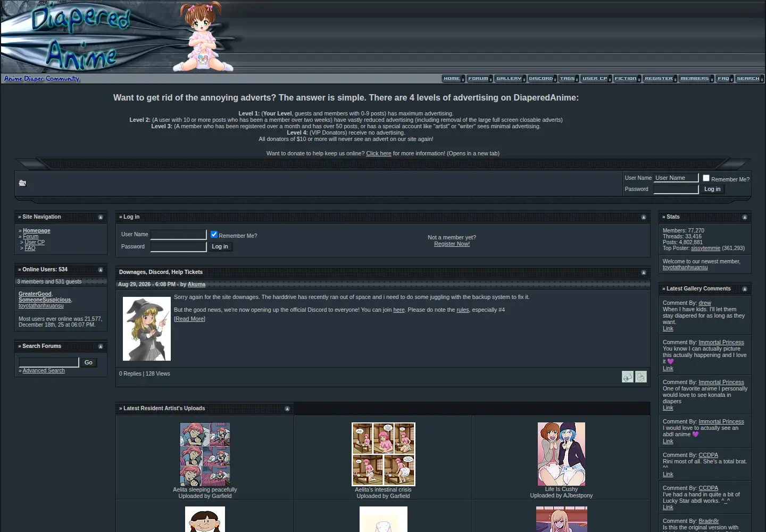This screenshot has height=532, width=766.
Task: Collapse the Online Users panel
Action: [101, 270]
